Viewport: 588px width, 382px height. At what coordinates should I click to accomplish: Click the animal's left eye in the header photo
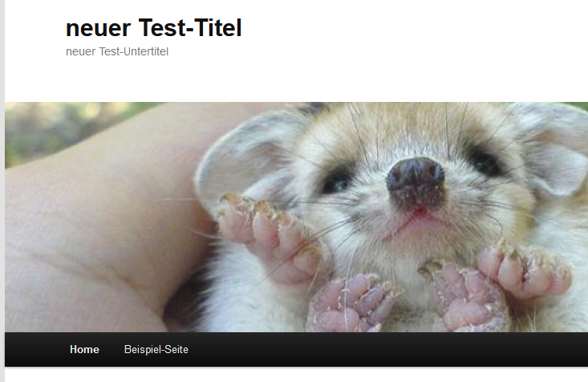tap(336, 179)
